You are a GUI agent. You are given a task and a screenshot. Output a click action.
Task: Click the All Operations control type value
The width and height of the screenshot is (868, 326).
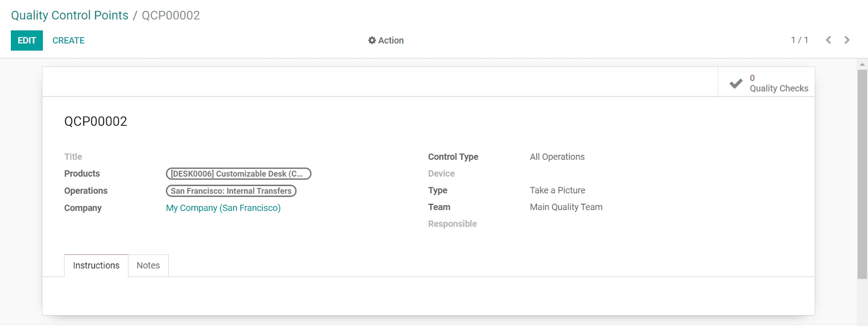tap(557, 157)
